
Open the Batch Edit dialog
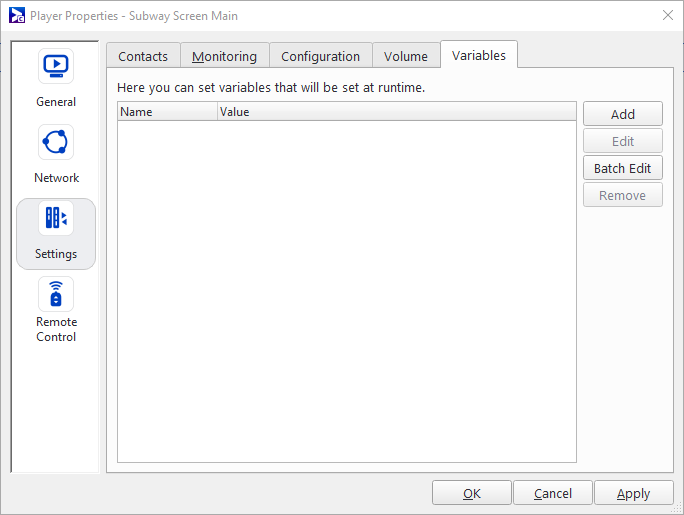click(622, 168)
